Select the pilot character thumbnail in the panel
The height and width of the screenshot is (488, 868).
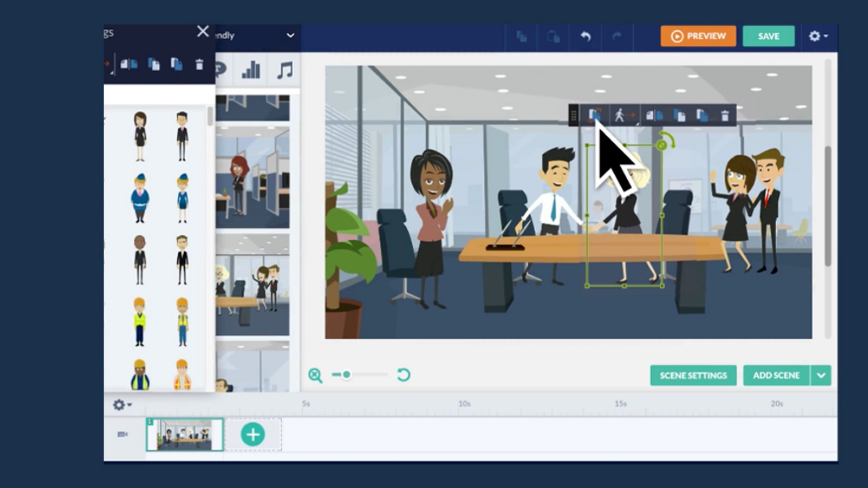[x=141, y=193]
